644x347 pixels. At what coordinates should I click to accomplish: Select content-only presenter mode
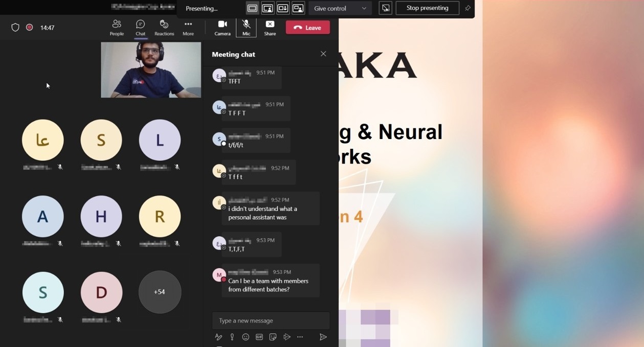pos(252,8)
